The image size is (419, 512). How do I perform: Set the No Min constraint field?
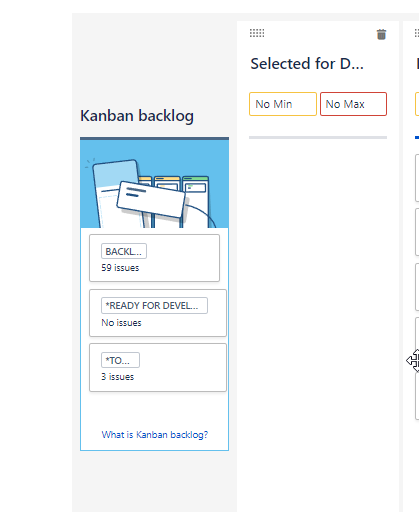coord(283,104)
